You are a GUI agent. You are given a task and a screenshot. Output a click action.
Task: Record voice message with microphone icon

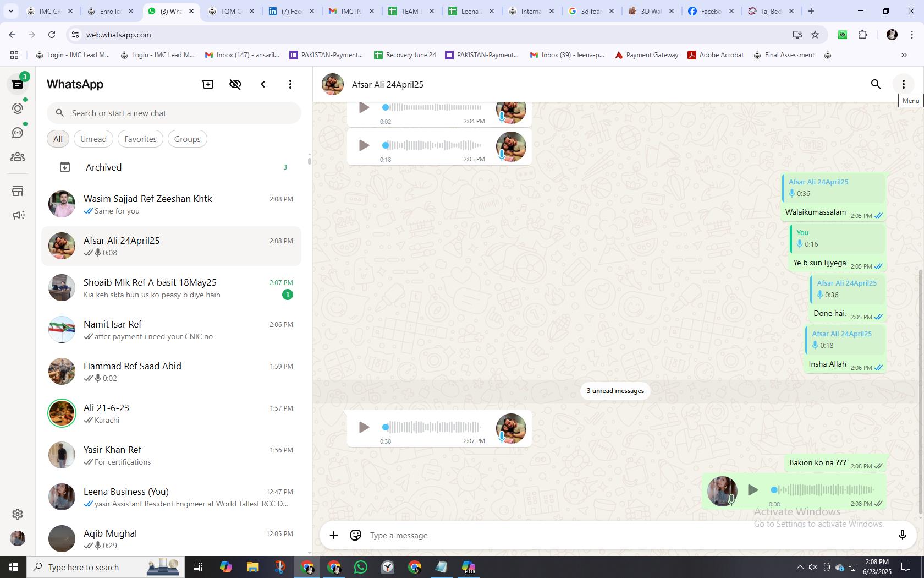click(902, 536)
